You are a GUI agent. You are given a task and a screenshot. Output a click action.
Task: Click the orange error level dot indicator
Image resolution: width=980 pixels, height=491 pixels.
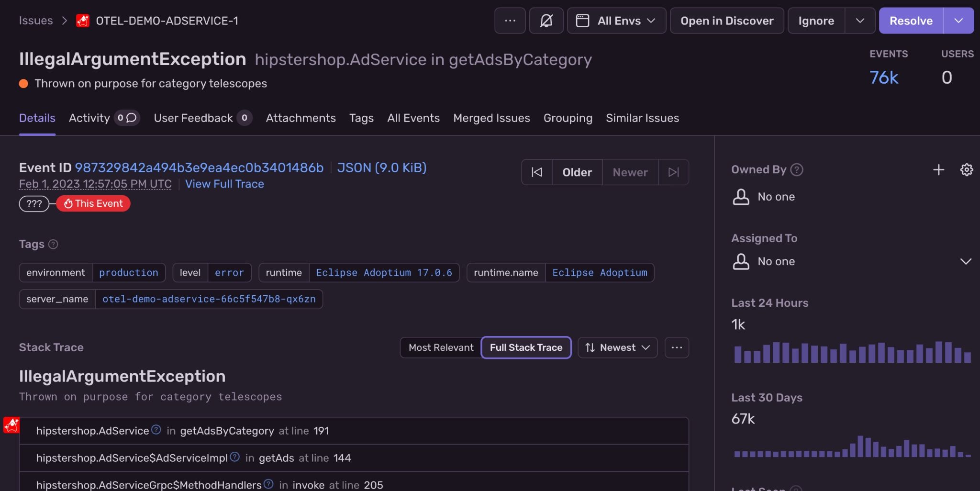[x=23, y=84]
